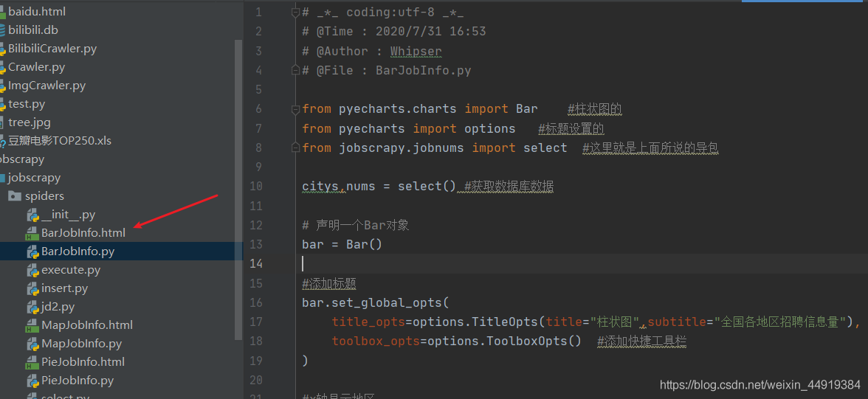Click line number 17 in the gutter
The width and height of the screenshot is (868, 399).
tap(256, 322)
